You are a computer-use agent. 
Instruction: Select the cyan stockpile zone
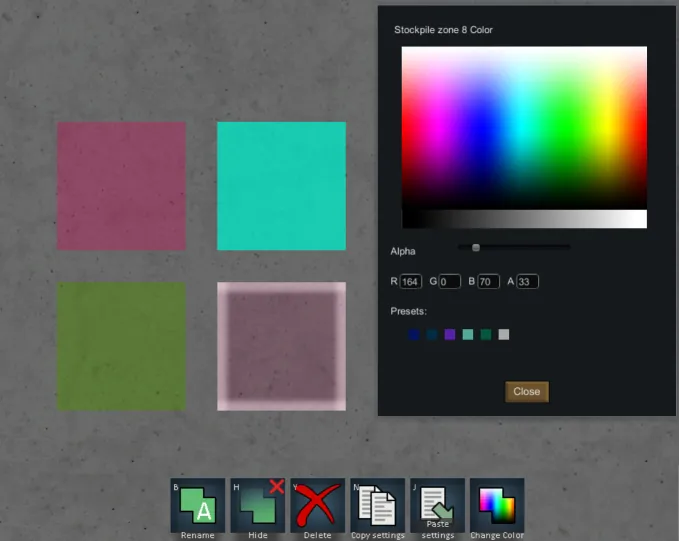281,186
